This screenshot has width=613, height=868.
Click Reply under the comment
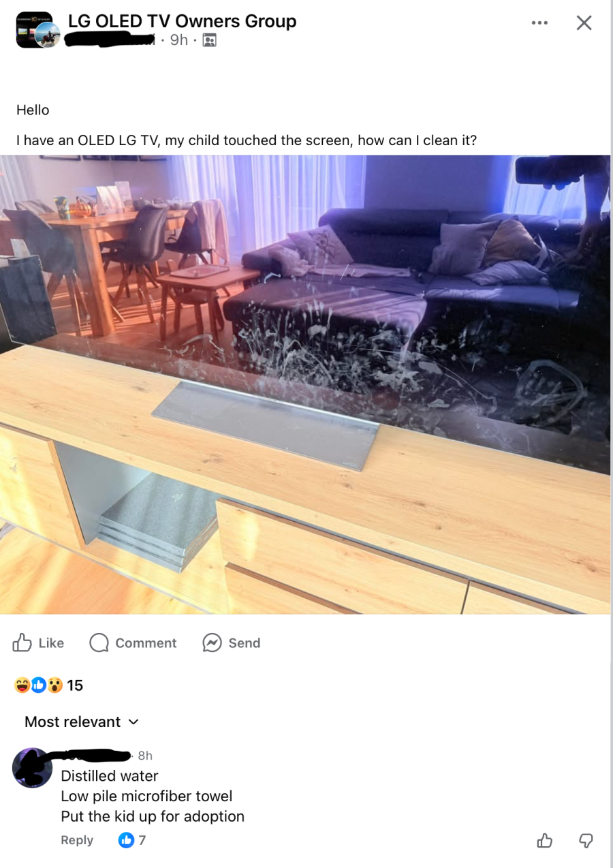[x=77, y=840]
